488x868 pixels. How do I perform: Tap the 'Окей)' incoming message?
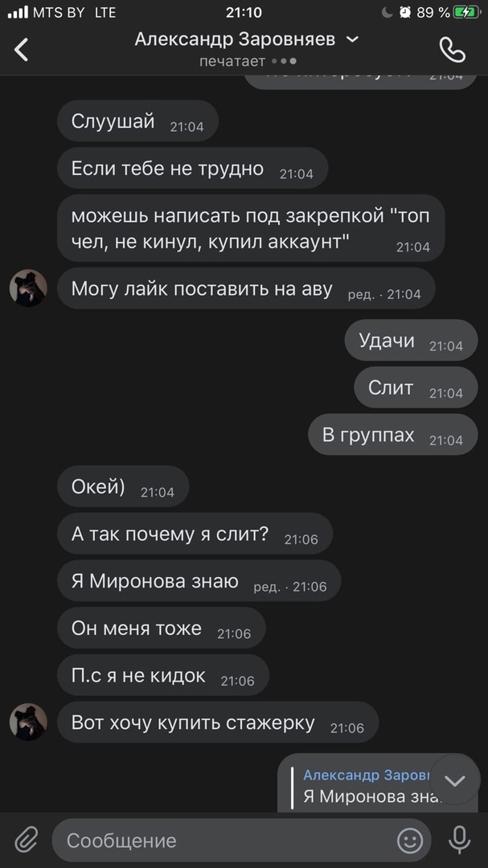click(x=123, y=486)
